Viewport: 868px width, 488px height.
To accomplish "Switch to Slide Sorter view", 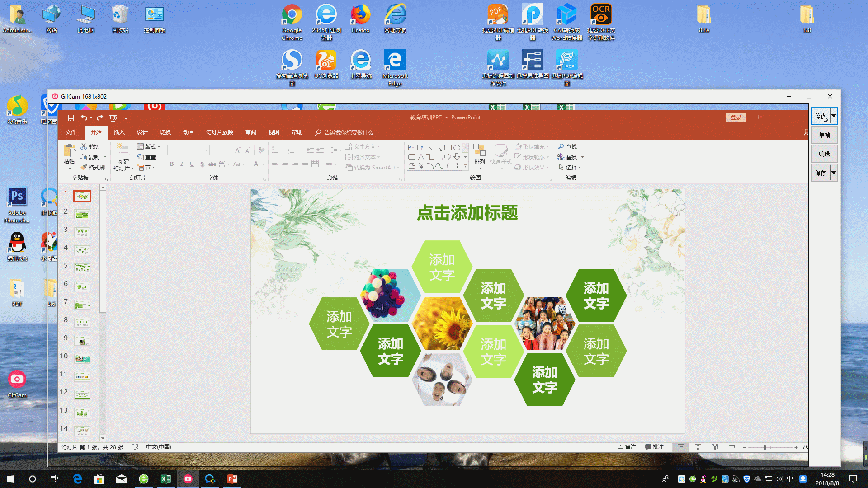I will (x=698, y=447).
